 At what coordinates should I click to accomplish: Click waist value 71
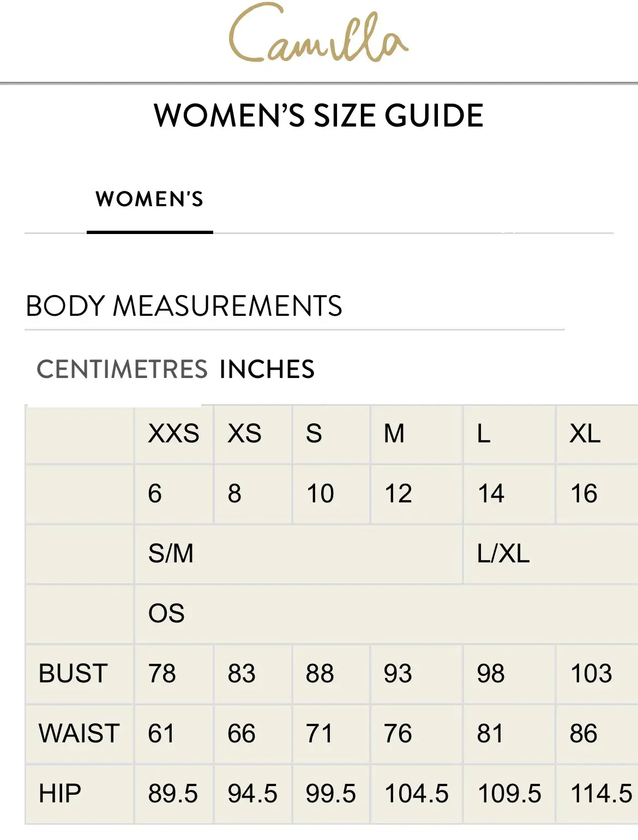(320, 734)
